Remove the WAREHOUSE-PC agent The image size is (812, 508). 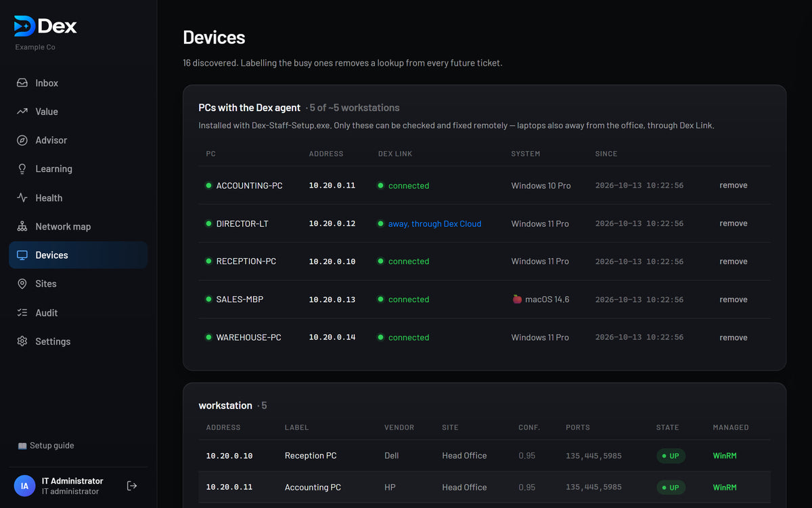tap(734, 337)
